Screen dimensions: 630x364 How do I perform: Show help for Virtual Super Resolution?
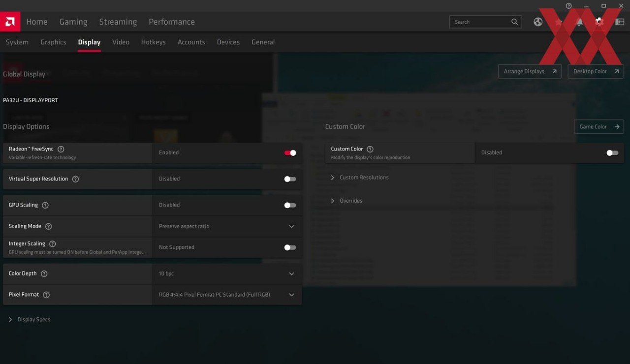click(75, 179)
